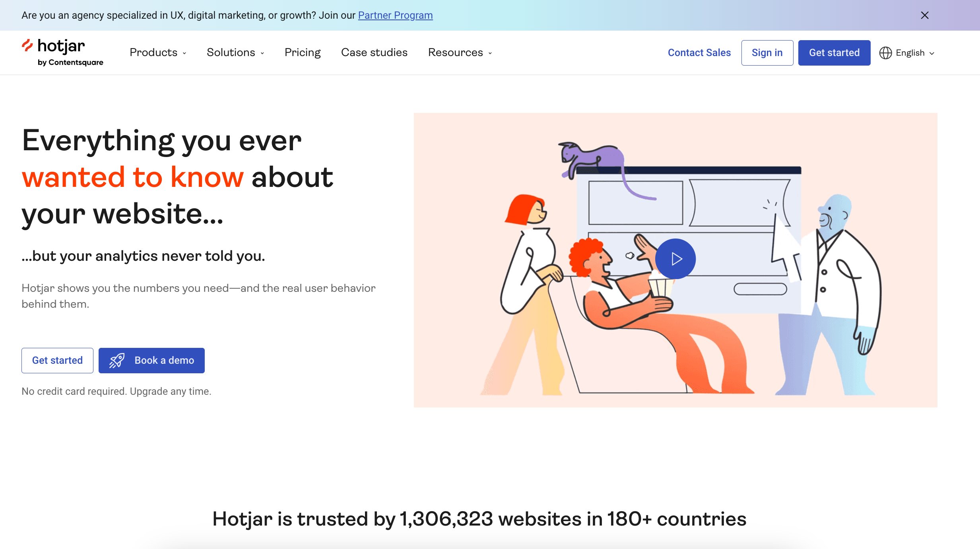Click '...but your analytics never told you.' text
The height and width of the screenshot is (549, 980).
point(143,256)
